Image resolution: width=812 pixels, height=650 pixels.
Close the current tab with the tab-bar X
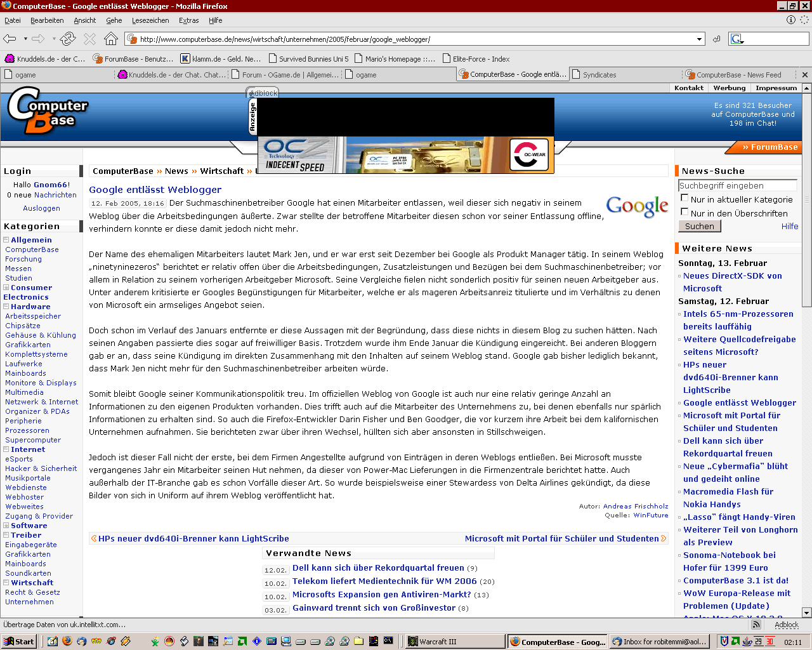(805, 74)
